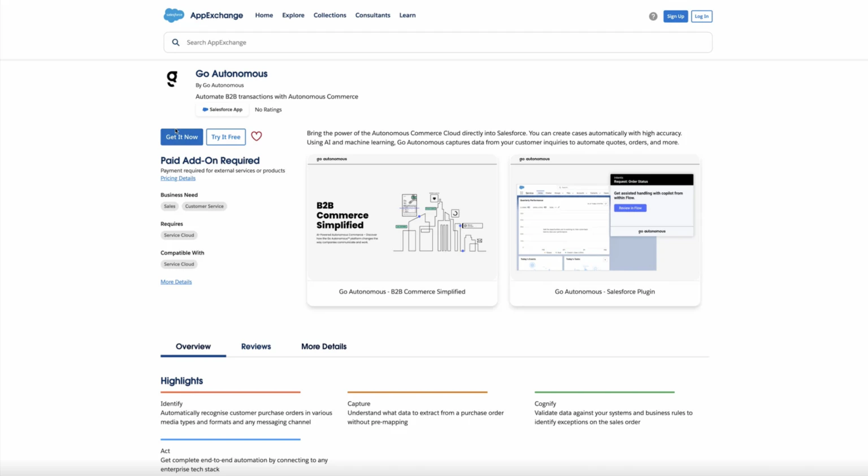The image size is (868, 476).
Task: Click the Capture highlight title
Action: click(x=359, y=404)
